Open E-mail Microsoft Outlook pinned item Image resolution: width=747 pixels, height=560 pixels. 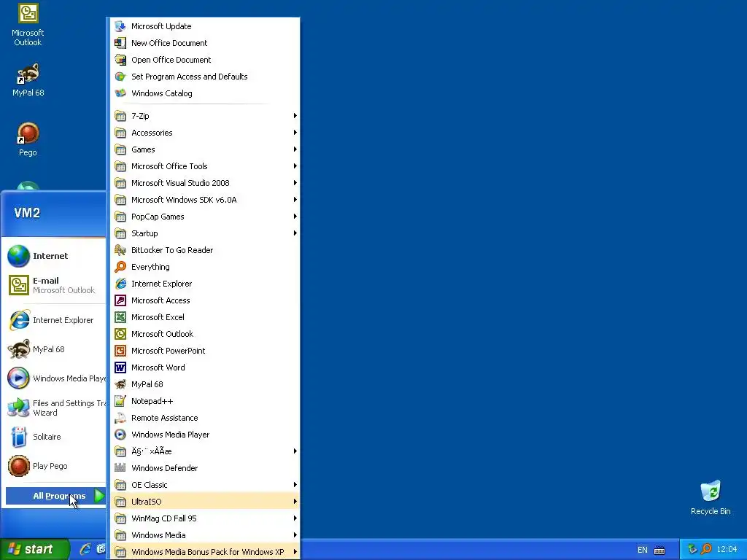click(55, 285)
